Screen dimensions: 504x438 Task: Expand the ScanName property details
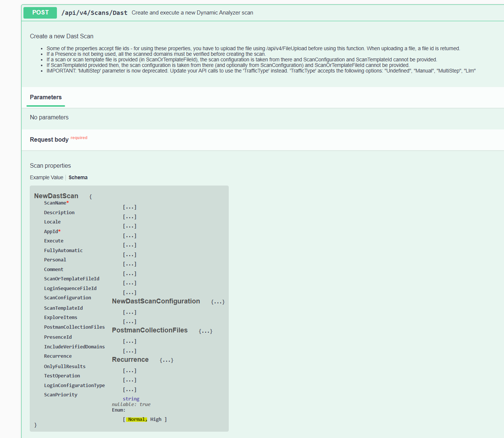pyautogui.click(x=130, y=207)
